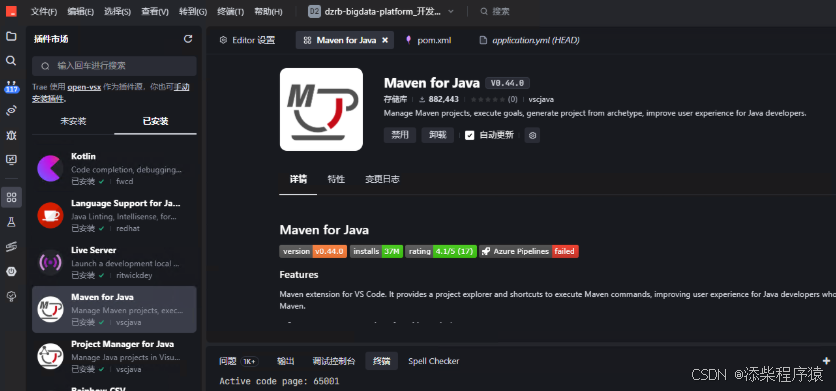Close the Maven for Java tab

point(385,40)
